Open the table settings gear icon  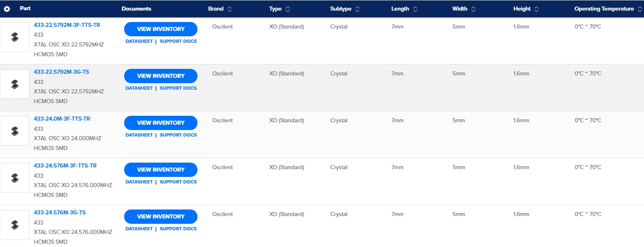click(7, 9)
